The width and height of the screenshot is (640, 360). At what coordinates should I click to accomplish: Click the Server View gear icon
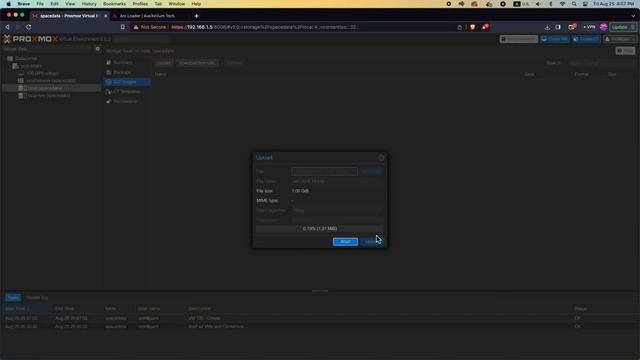(98, 49)
